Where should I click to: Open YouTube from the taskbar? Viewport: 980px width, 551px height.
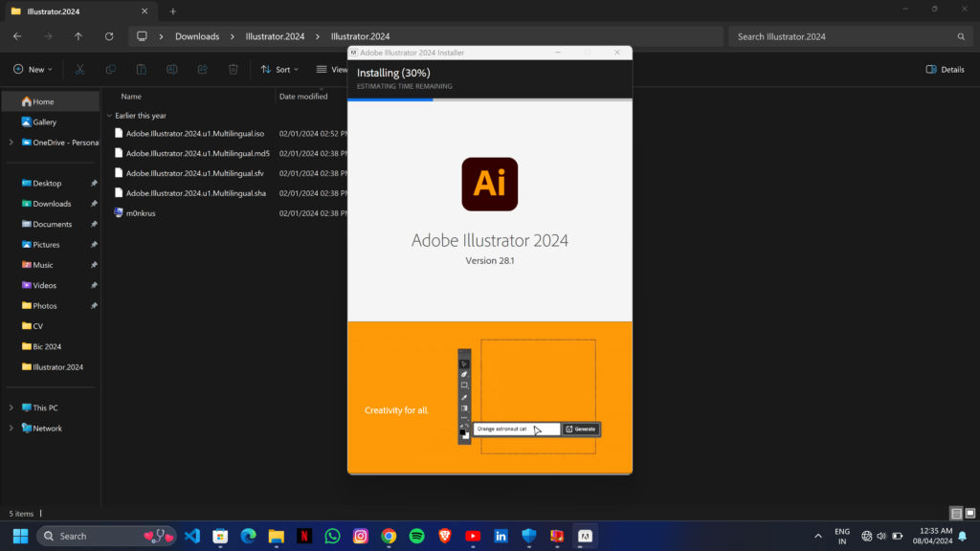click(x=473, y=536)
